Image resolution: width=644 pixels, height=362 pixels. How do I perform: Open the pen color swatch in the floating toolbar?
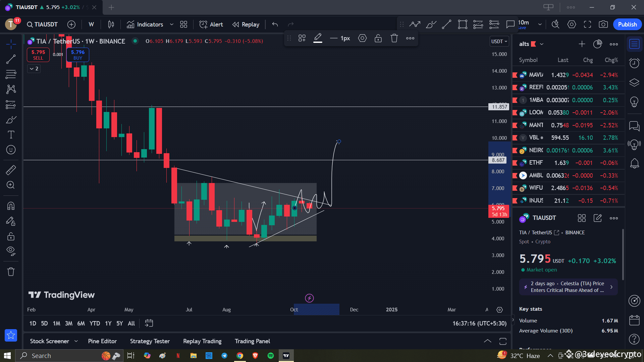[x=318, y=38]
